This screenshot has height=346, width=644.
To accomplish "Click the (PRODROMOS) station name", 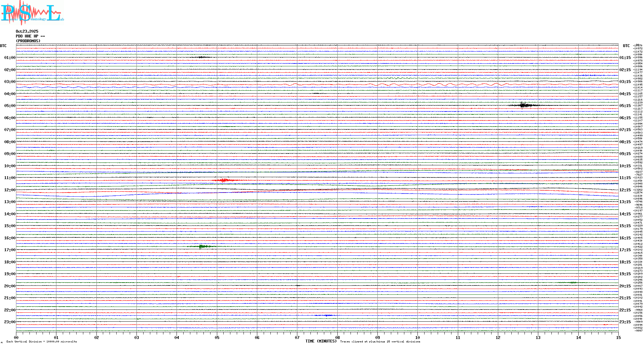I will (28, 41).
